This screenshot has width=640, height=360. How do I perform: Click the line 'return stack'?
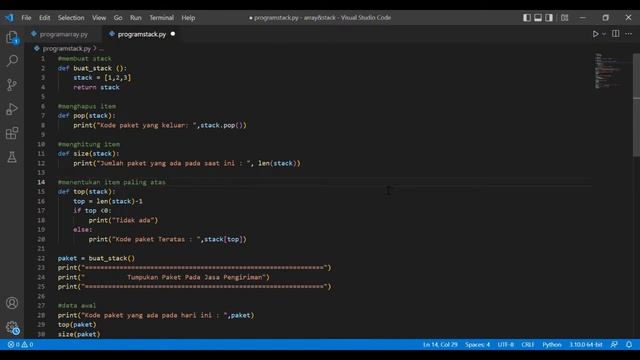96,87
